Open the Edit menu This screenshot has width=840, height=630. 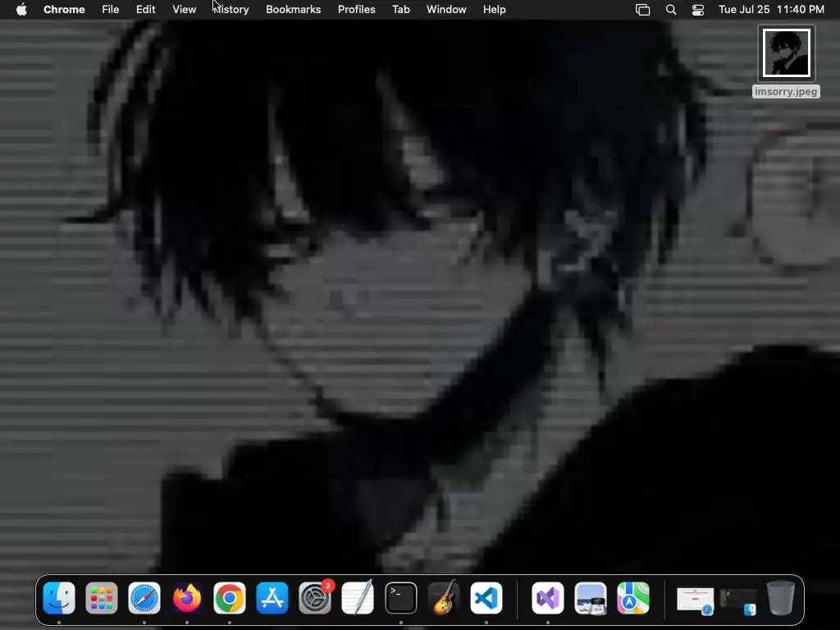point(146,10)
